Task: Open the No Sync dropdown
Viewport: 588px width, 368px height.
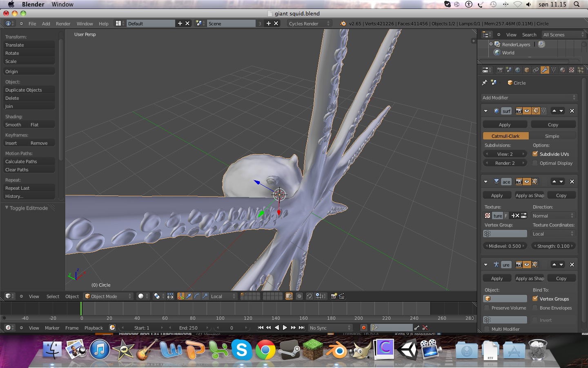Action: click(x=330, y=328)
